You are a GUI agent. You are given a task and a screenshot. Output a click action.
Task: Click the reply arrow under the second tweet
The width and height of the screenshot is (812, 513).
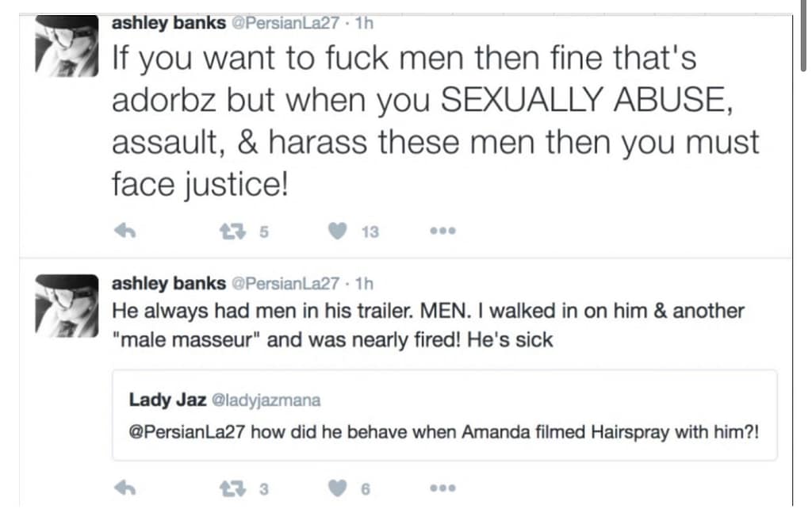[124, 488]
